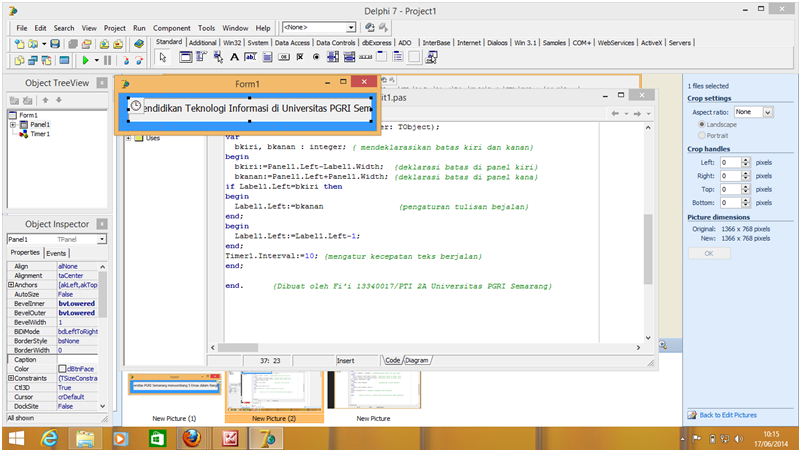
Task: Open the Help contents book icon
Action: point(138,44)
